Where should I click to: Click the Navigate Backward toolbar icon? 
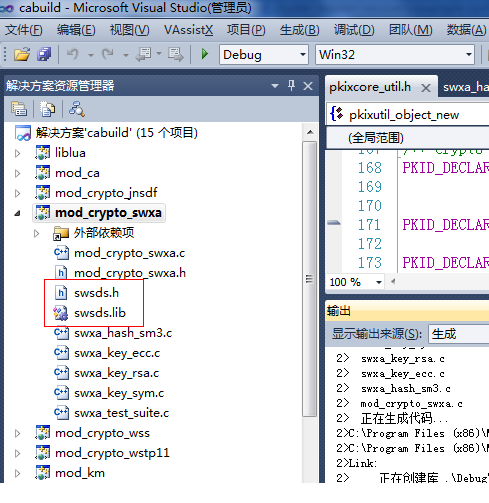(x=143, y=54)
